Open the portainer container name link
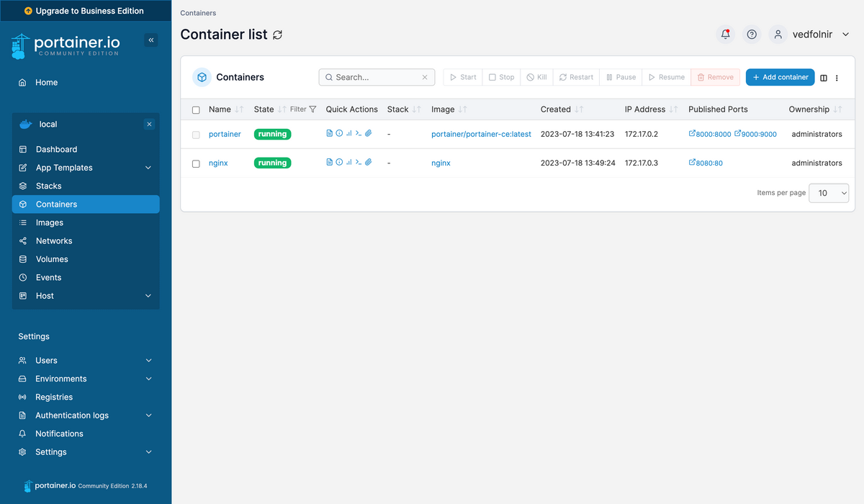This screenshot has height=504, width=864. pos(225,134)
